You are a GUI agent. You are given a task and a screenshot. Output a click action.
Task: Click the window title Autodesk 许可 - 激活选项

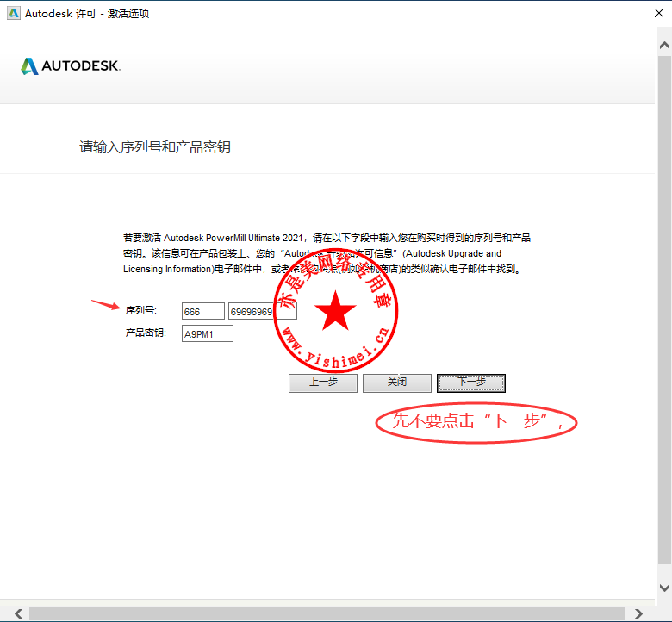(x=87, y=13)
